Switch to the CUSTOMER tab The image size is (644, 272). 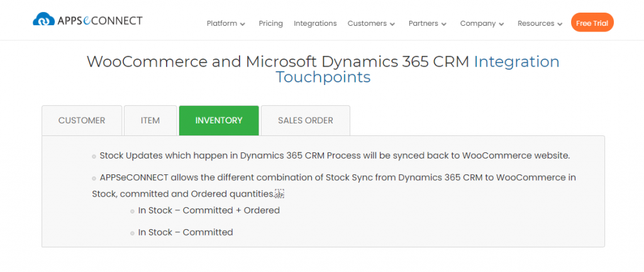click(x=82, y=120)
